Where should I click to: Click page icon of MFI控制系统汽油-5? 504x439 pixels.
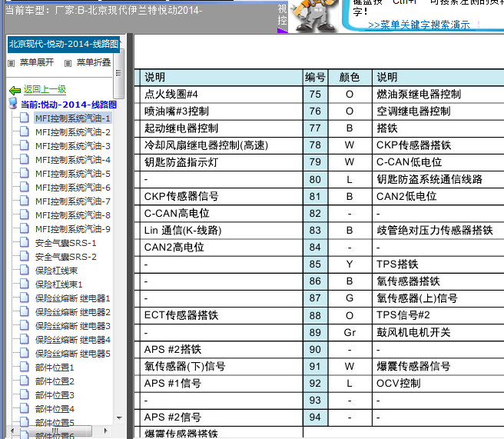pyautogui.click(x=24, y=173)
